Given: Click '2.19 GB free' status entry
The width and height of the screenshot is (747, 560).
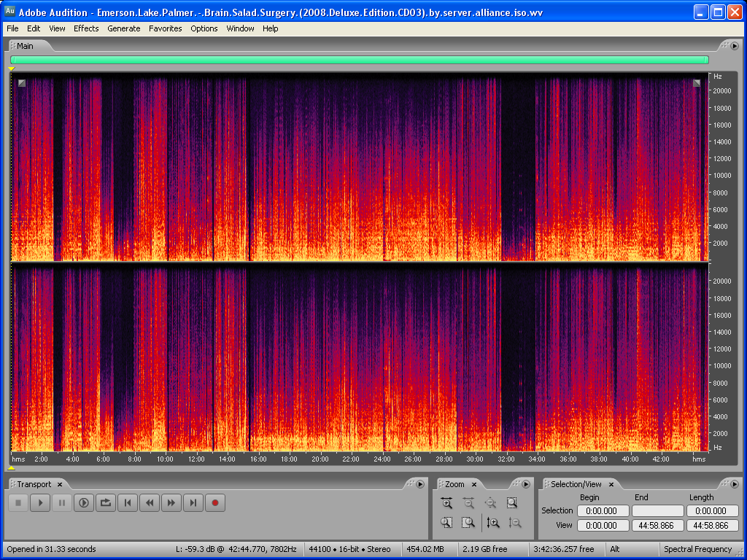Looking at the screenshot, I should pos(485,549).
